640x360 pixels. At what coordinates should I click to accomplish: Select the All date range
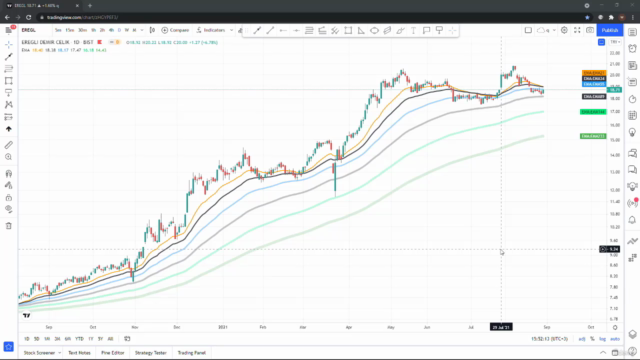point(110,339)
